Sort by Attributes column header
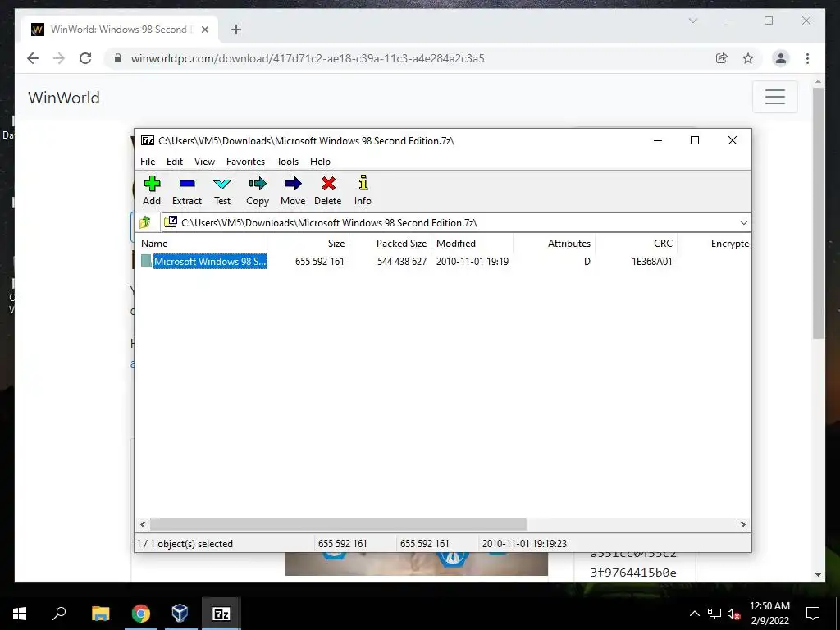The image size is (840, 630). 554,243
